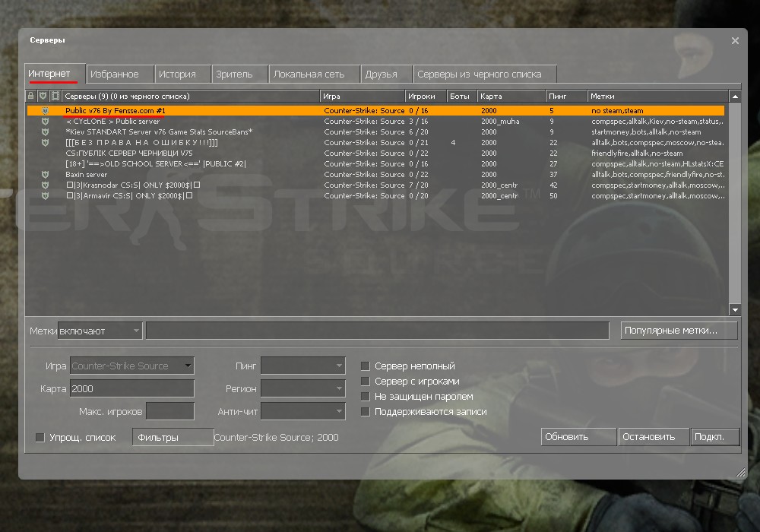Sort by the Боты column header
Image resolution: width=760 pixels, height=532 pixels.
[x=461, y=96]
